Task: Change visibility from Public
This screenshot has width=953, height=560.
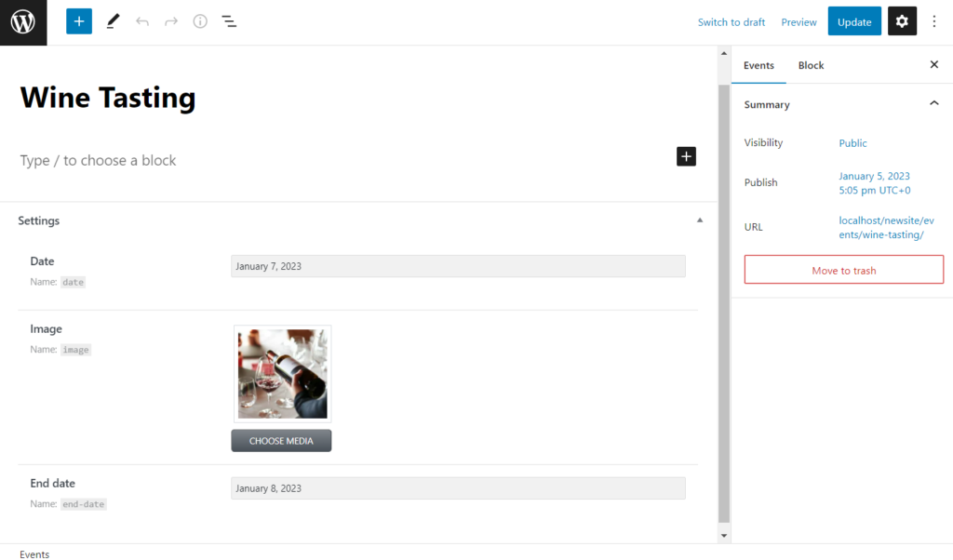Action: pyautogui.click(x=852, y=143)
